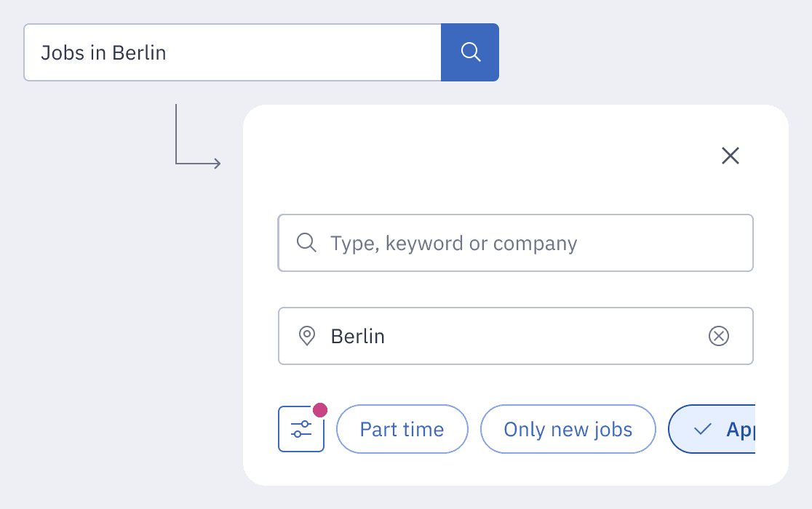Image resolution: width=812 pixels, height=509 pixels.
Task: Click the checkmark icon in selected chip
Action: coord(702,430)
